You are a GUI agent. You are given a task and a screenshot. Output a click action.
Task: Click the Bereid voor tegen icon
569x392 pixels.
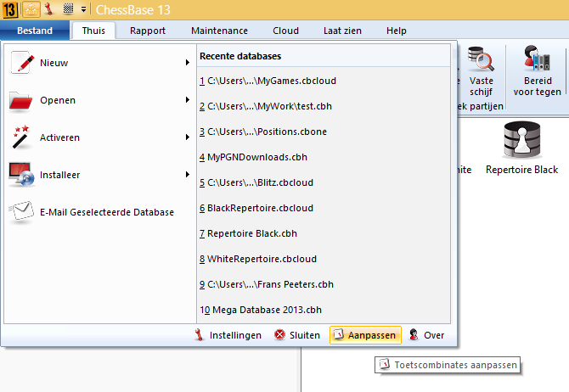[537, 58]
